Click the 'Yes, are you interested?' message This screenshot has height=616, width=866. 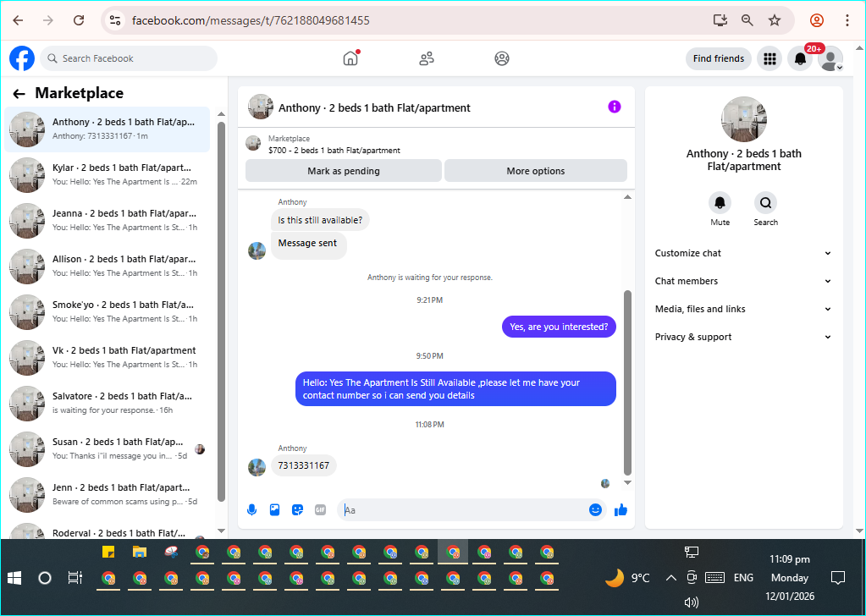tap(559, 327)
